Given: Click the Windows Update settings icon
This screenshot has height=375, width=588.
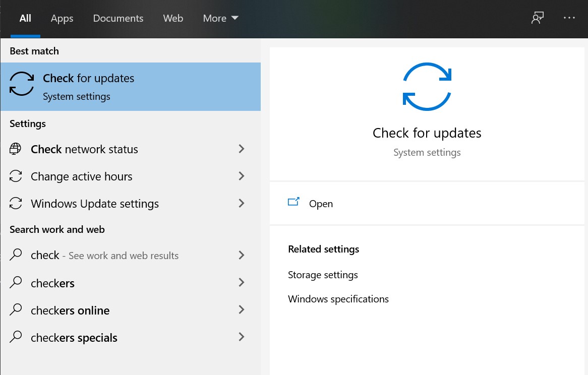Looking at the screenshot, I should pyautogui.click(x=15, y=203).
